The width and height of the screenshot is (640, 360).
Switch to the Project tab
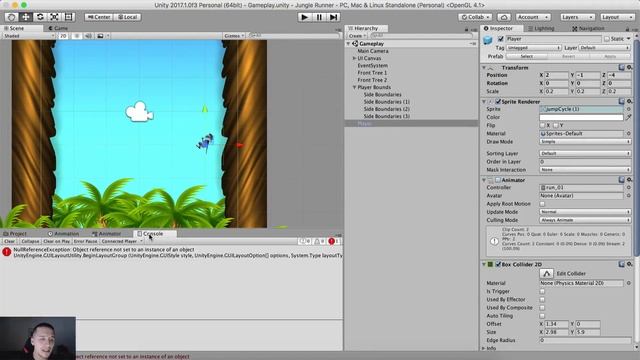coord(16,233)
